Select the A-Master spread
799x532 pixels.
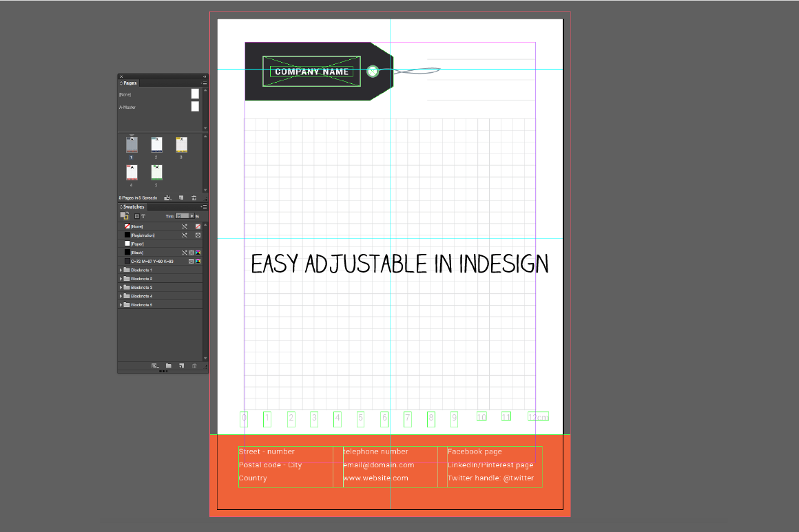tap(127, 107)
